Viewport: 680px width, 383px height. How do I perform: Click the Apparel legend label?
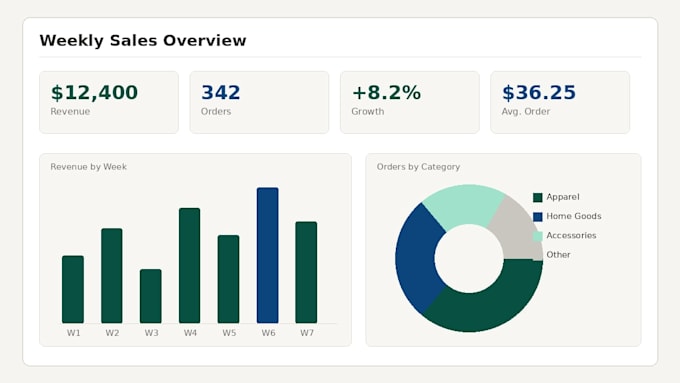point(562,197)
